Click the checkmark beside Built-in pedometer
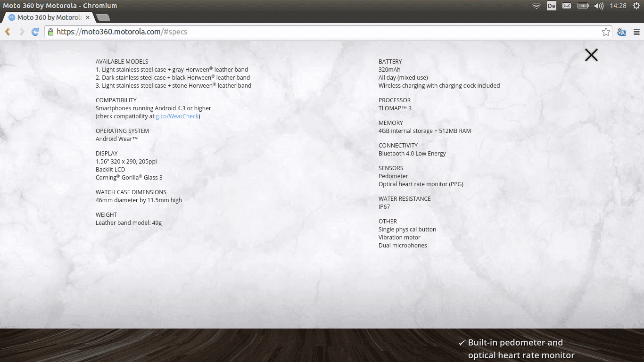 click(462, 343)
